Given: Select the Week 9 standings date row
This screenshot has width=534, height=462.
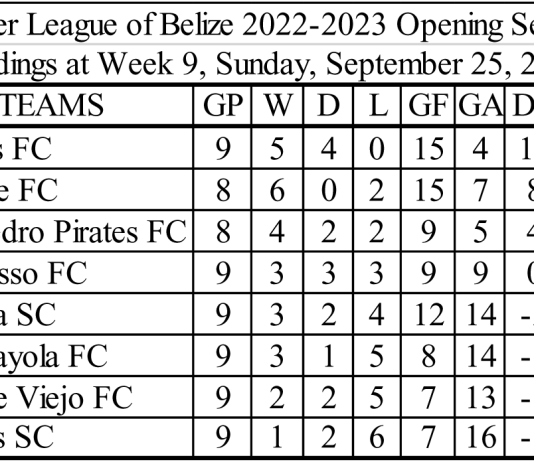Looking at the screenshot, I should point(267,64).
